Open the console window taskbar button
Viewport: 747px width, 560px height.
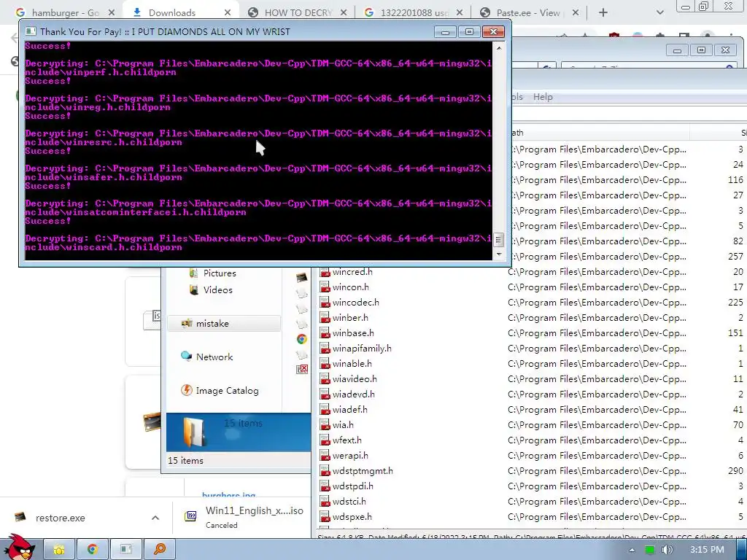point(126,550)
